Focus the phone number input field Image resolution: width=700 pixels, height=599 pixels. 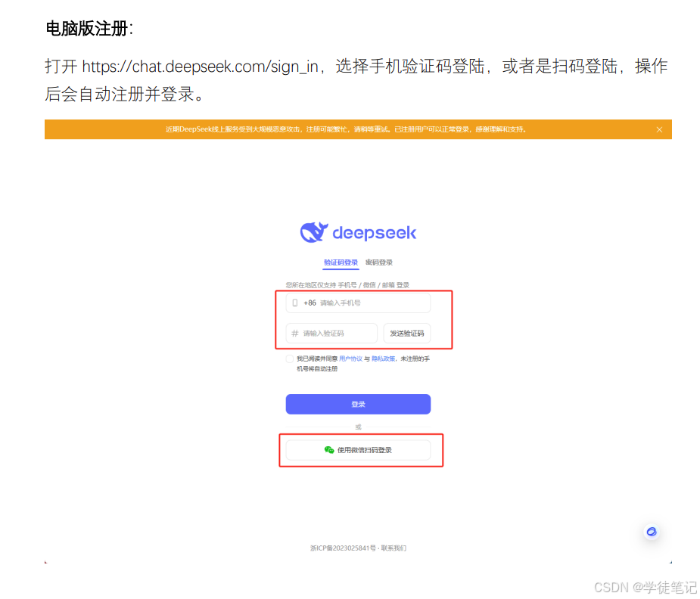pos(358,303)
